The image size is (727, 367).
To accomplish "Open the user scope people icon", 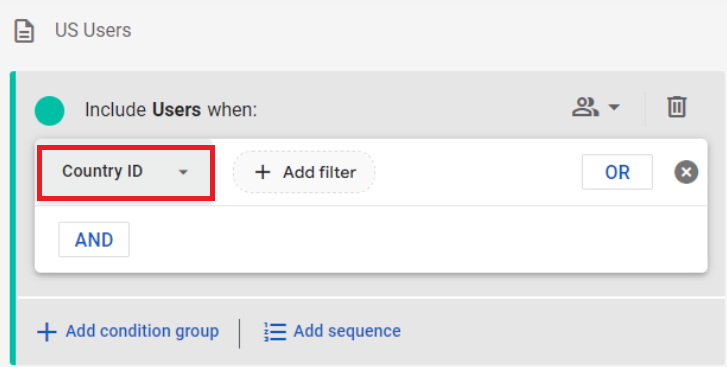I will (585, 107).
